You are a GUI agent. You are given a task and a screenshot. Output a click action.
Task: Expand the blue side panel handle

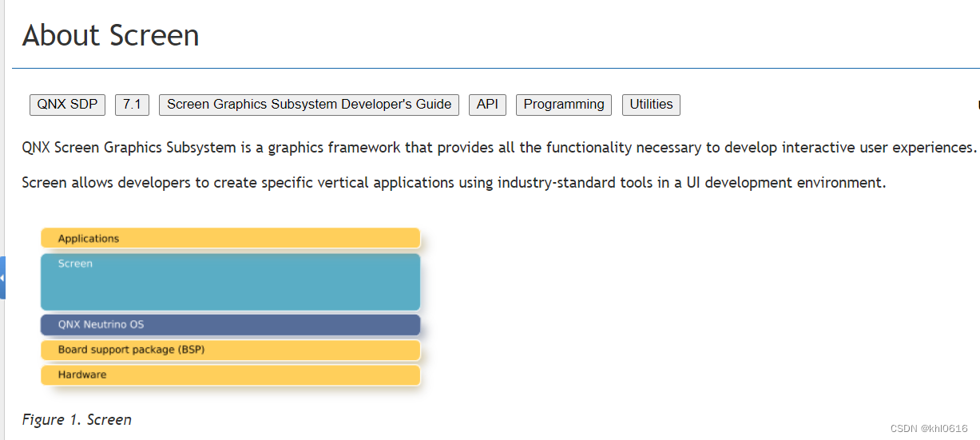coord(2,278)
